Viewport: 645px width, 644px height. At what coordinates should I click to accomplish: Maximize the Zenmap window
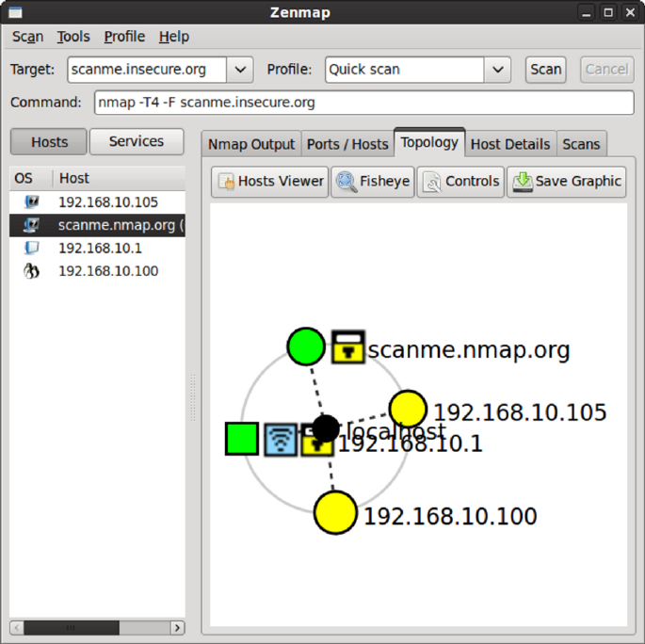pyautogui.click(x=608, y=12)
